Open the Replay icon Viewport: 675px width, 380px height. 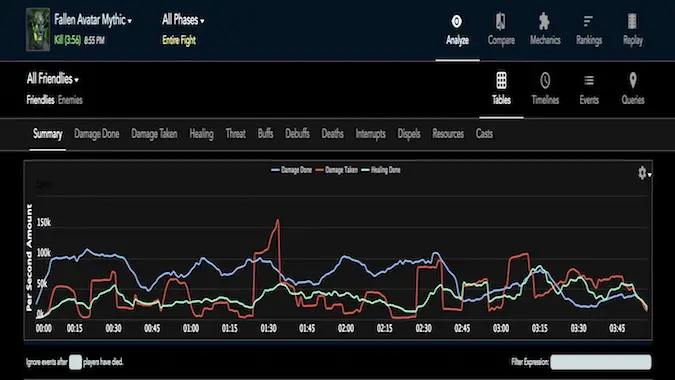pyautogui.click(x=632, y=21)
